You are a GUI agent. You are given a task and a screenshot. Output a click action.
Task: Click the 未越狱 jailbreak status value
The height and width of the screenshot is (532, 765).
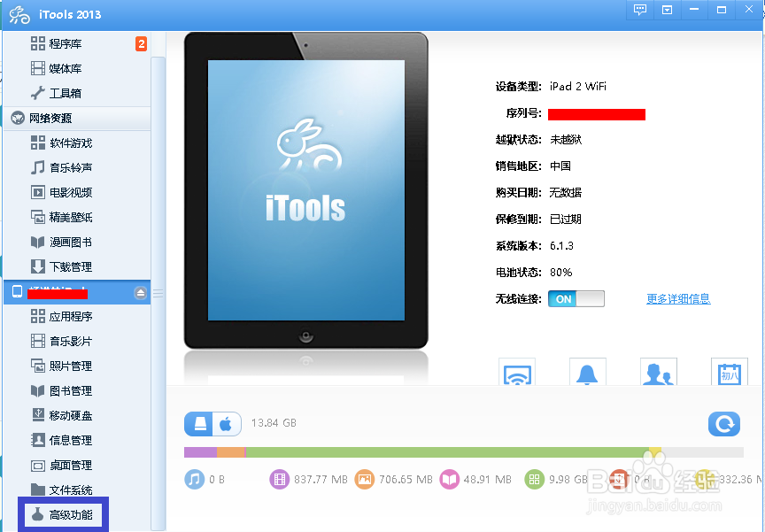pyautogui.click(x=566, y=140)
